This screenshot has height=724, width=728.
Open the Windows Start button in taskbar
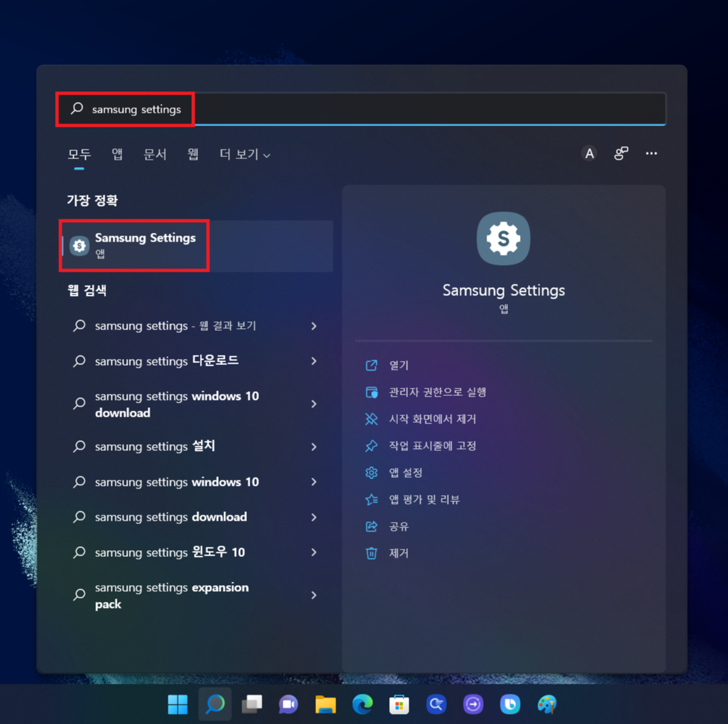(x=177, y=705)
